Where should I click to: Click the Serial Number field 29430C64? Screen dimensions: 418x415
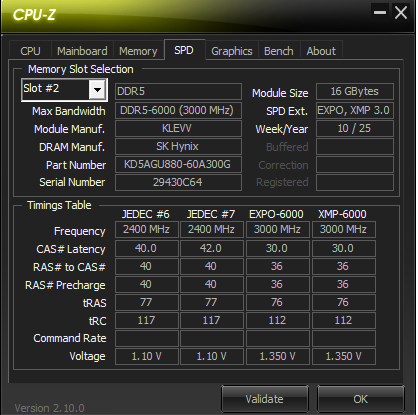coord(178,182)
